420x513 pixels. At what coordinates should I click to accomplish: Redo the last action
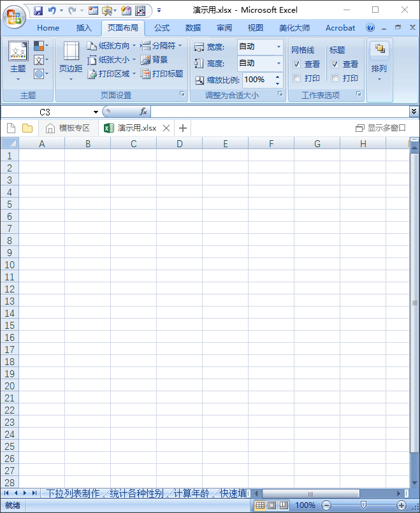click(x=72, y=10)
